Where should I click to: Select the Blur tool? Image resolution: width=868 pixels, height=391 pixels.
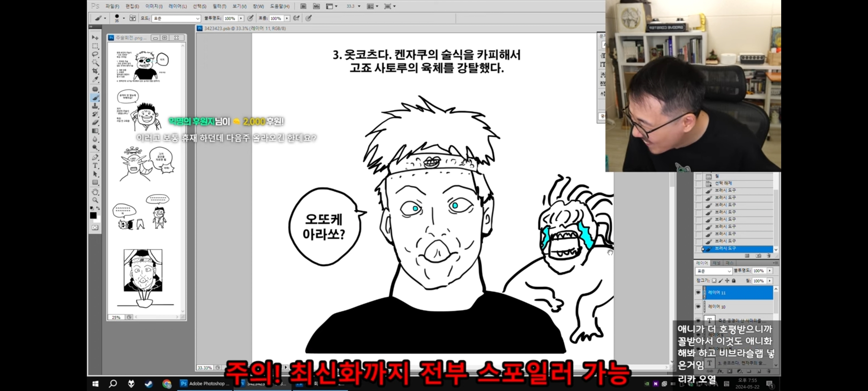95,139
